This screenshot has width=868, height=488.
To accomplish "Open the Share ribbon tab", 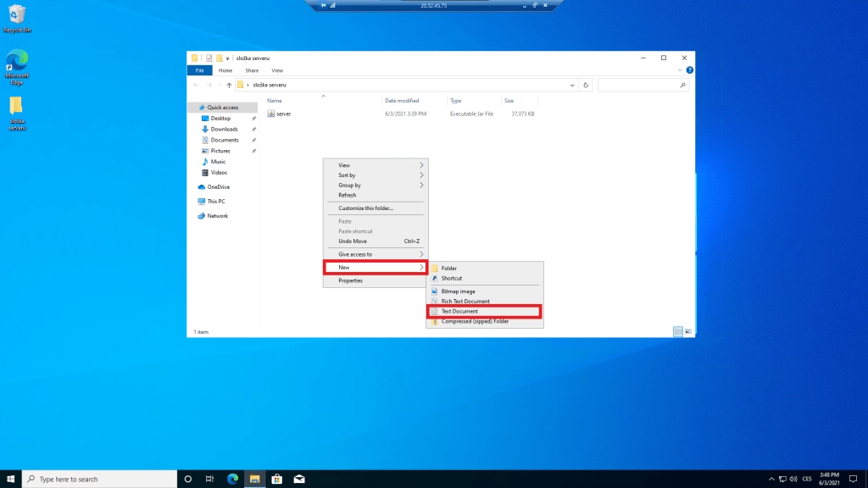I will [x=252, y=70].
